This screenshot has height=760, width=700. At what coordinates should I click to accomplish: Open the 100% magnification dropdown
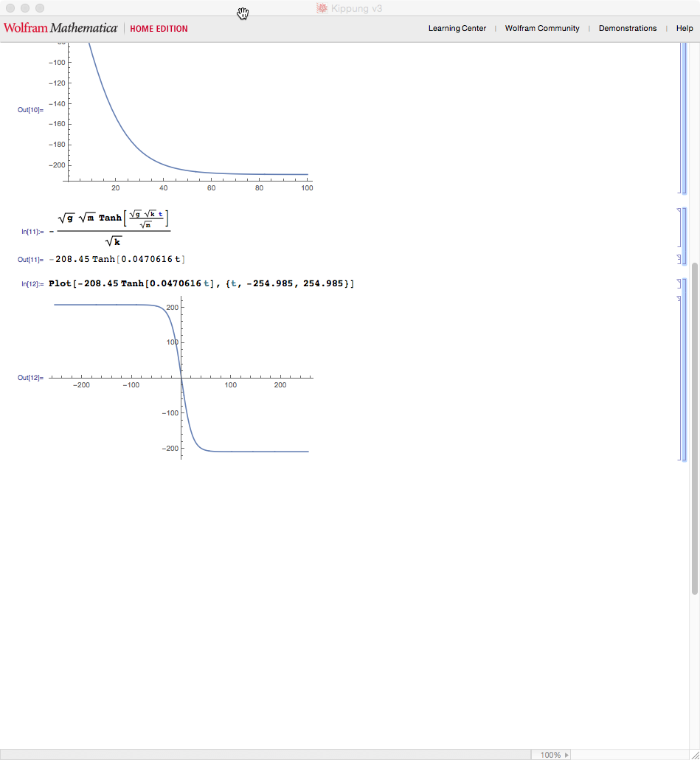555,755
